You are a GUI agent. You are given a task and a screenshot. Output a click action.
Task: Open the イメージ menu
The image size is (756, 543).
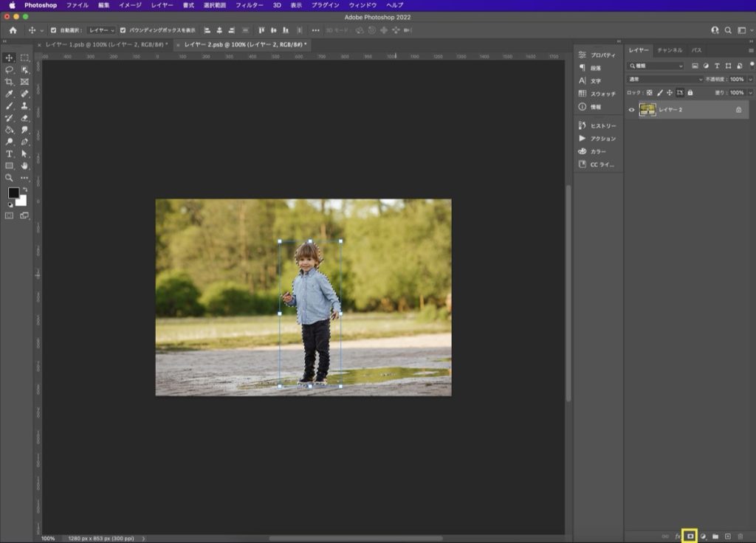[x=130, y=5]
